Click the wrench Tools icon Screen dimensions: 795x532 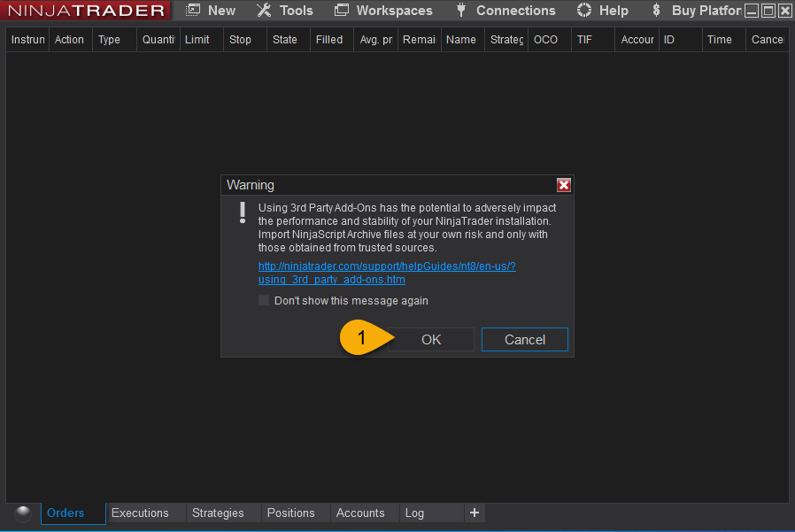(264, 10)
